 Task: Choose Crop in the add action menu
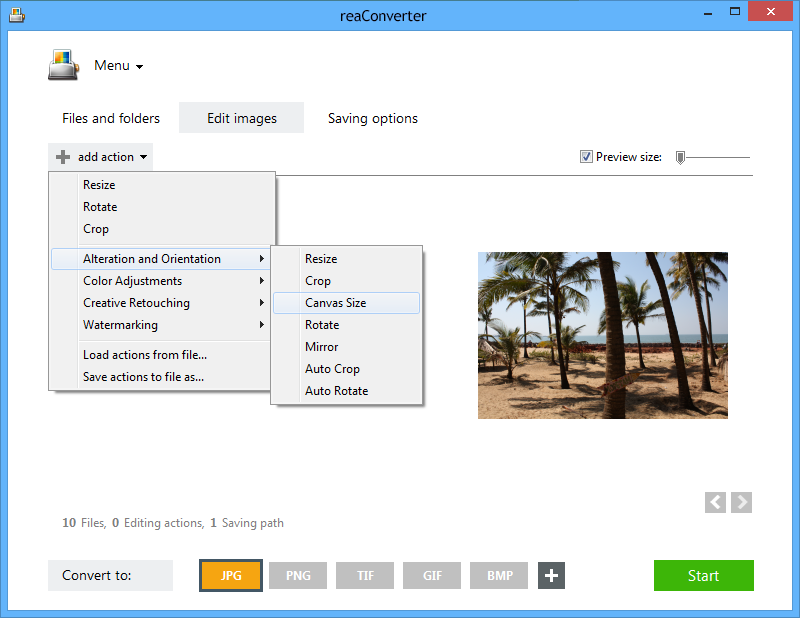tap(161, 229)
